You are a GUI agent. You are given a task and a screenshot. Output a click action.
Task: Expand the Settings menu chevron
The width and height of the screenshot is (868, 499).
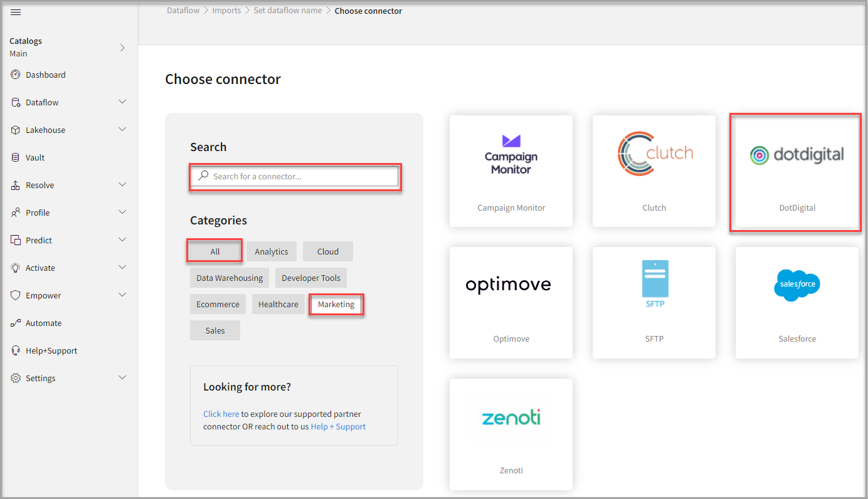click(x=122, y=377)
